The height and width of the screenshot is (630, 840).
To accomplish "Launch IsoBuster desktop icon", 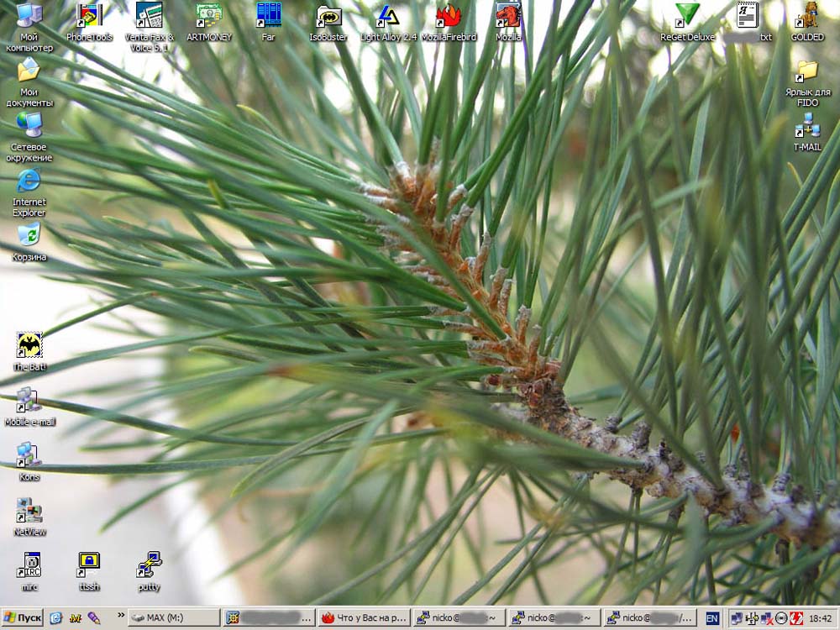I will [x=328, y=16].
